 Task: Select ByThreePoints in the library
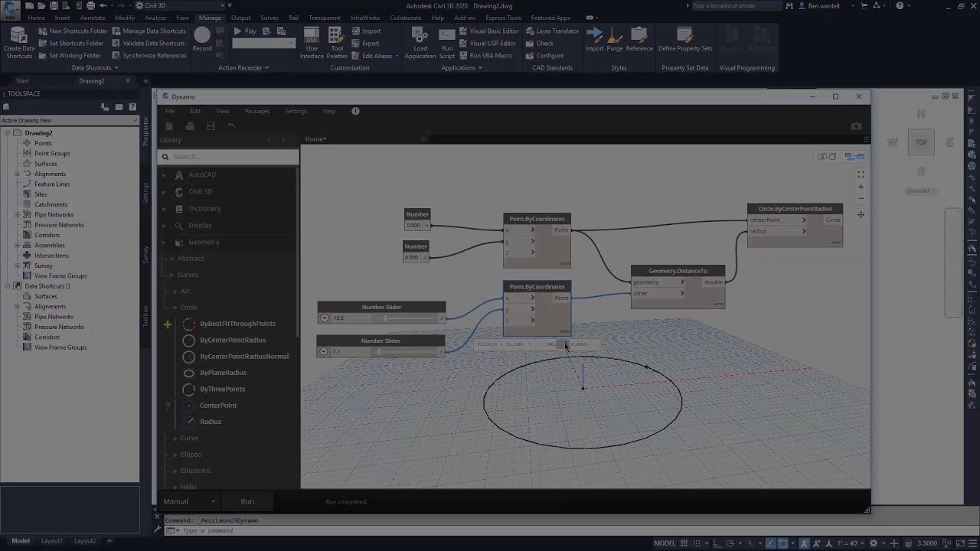[x=222, y=389]
